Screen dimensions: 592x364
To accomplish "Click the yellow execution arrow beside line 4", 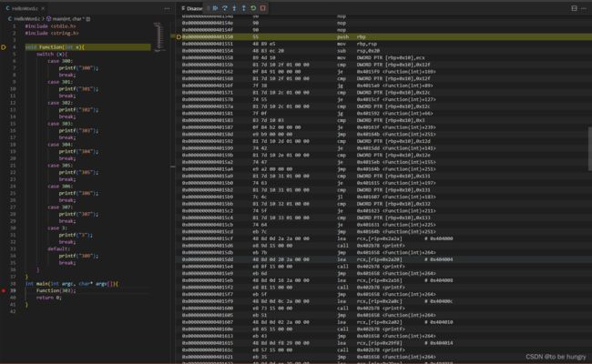I will [x=4, y=47].
